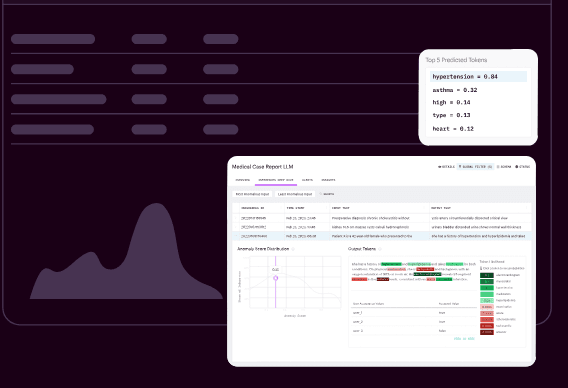Select the purple-underlined active tab
The height and width of the screenshot is (388, 568).
276,180
